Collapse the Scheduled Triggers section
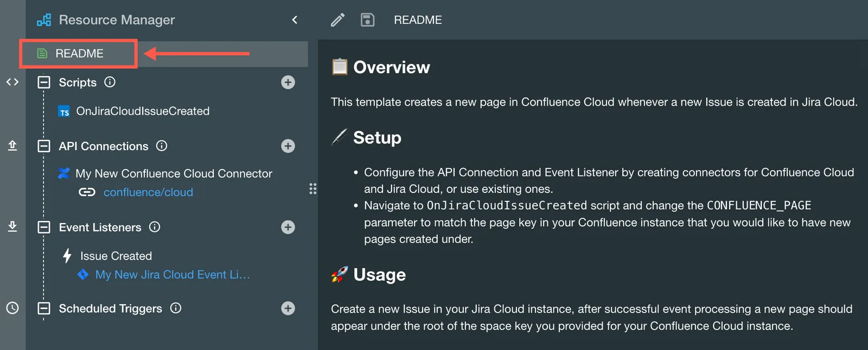 (44, 308)
